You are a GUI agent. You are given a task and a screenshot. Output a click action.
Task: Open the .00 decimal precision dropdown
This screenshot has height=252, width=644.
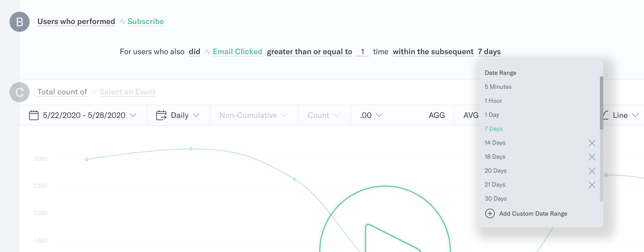(371, 115)
